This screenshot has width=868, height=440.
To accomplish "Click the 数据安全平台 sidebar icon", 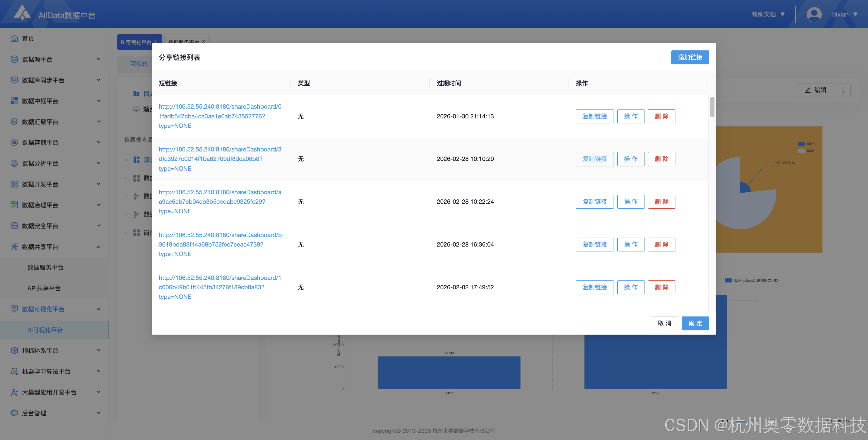I will point(14,226).
